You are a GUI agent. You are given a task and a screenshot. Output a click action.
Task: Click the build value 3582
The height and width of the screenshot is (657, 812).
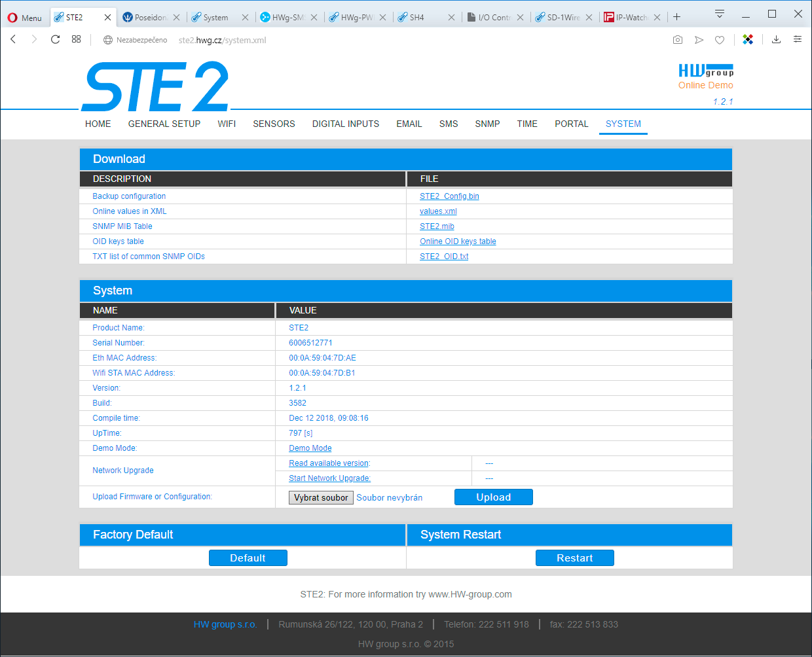(x=297, y=403)
